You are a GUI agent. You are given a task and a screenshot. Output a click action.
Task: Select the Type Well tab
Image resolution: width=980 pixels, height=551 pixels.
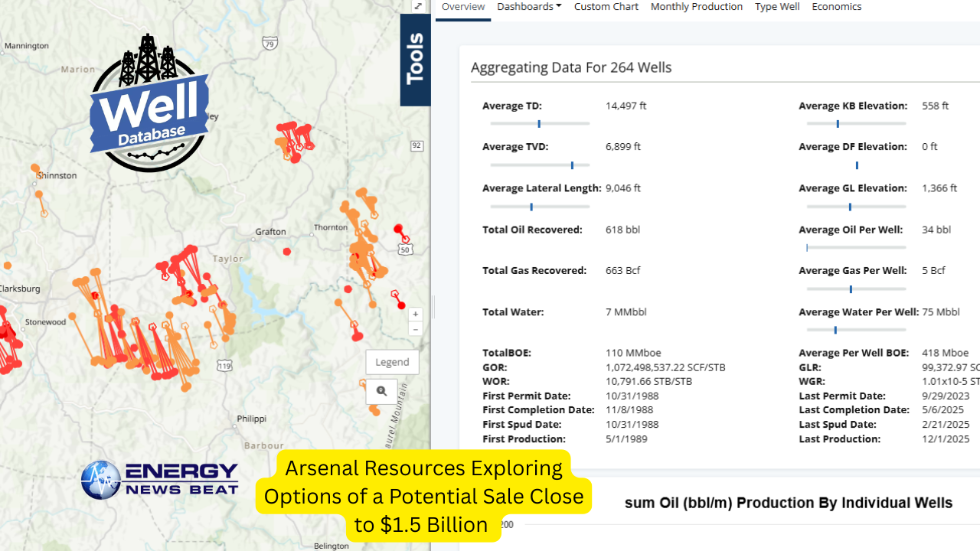coord(777,7)
